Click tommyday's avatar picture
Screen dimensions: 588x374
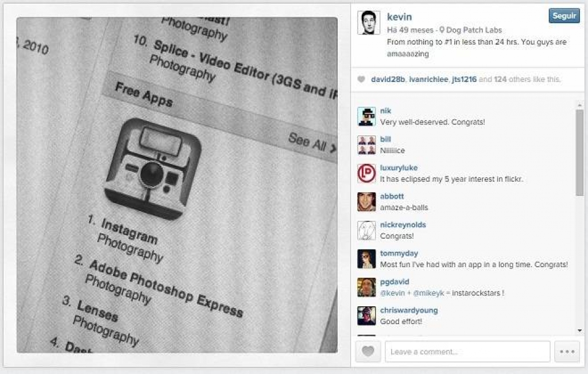pos(366,259)
